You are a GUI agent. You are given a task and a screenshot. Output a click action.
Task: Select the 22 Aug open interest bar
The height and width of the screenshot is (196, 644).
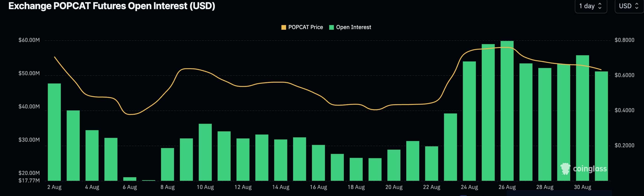pos(432,163)
